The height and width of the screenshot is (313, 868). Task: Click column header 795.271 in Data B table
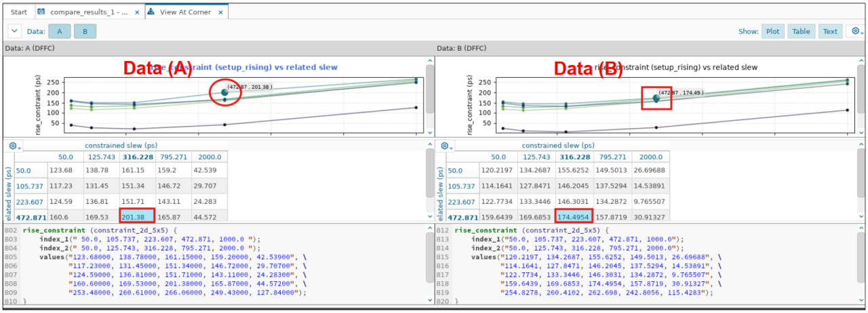click(x=612, y=156)
